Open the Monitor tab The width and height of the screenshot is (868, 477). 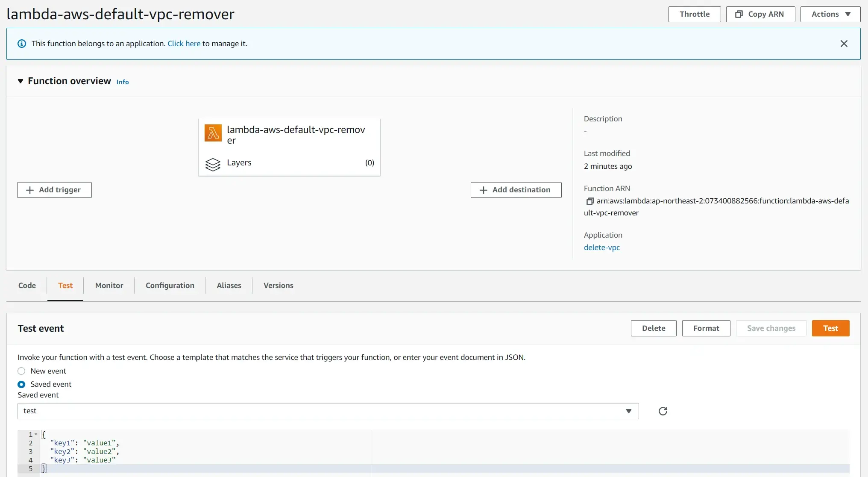109,286
